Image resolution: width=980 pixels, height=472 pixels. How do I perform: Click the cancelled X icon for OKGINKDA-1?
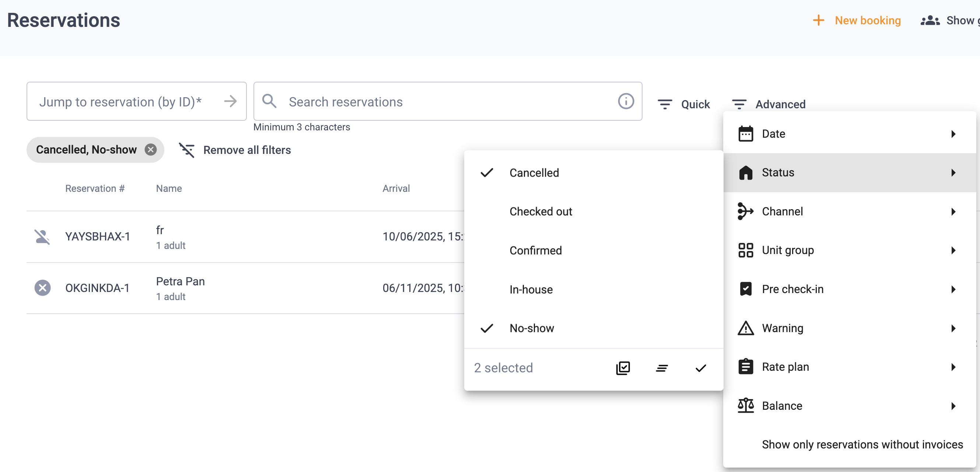[42, 288]
